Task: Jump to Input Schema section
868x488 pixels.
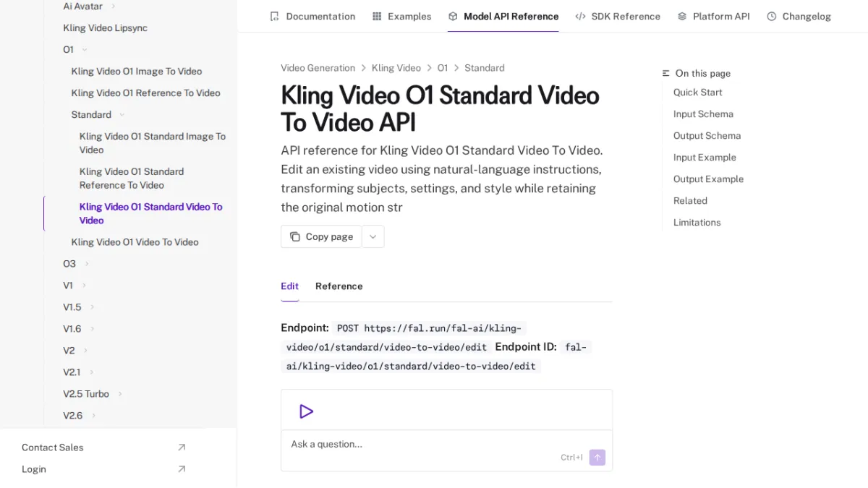Action: click(703, 114)
